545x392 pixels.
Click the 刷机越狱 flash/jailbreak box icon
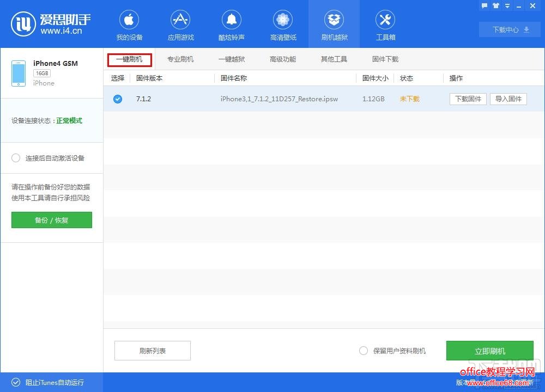click(x=334, y=21)
